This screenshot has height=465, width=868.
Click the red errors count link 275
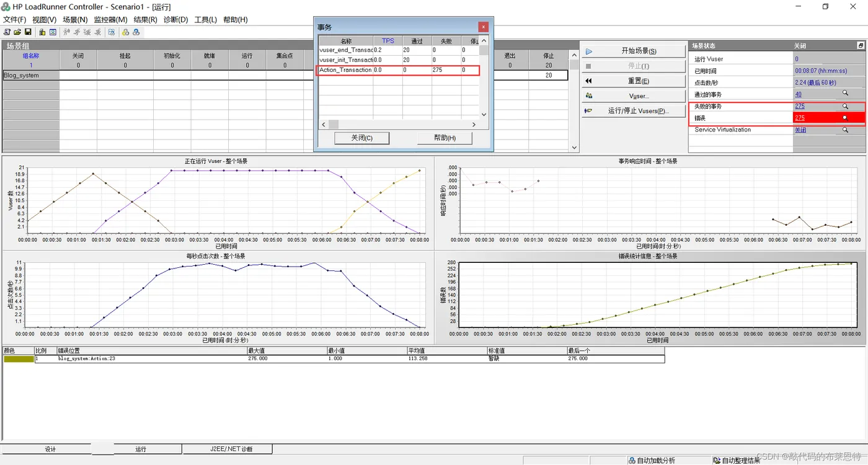pos(800,118)
